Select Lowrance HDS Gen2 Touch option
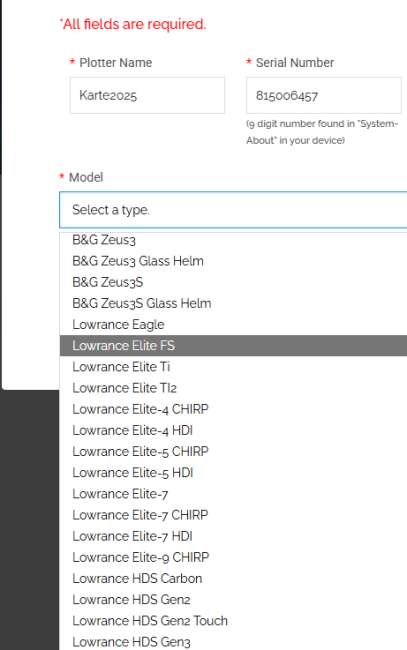Image resolution: width=407 pixels, height=650 pixels. pos(233,621)
